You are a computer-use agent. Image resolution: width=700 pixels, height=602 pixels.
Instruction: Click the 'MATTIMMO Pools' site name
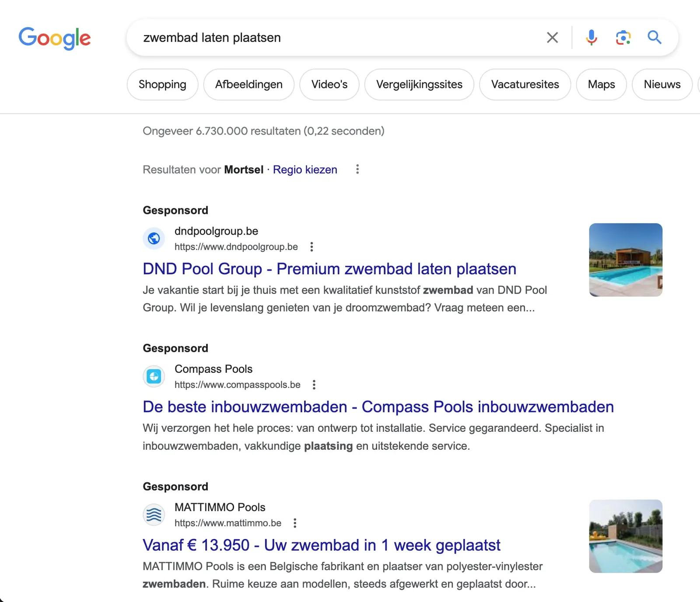220,507
